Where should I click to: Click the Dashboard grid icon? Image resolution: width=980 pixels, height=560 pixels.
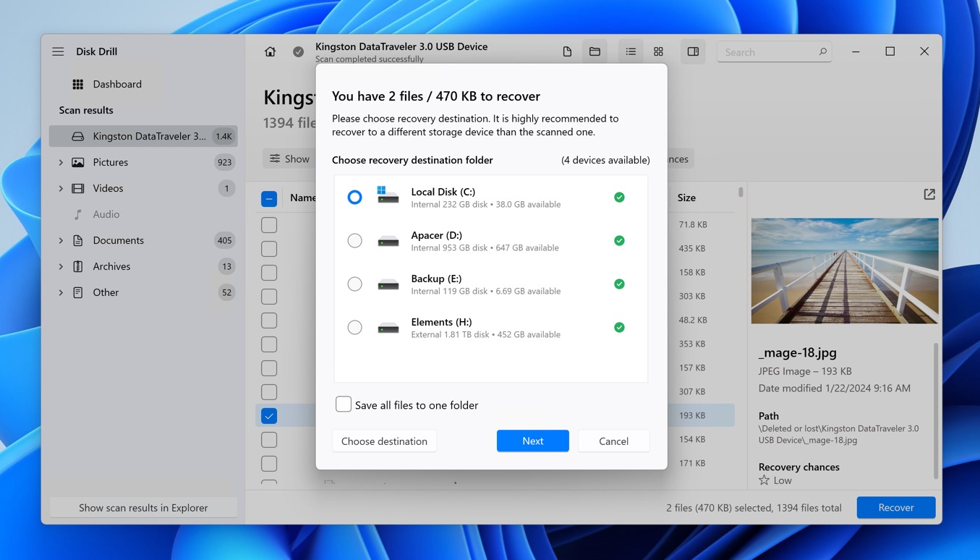tap(77, 84)
